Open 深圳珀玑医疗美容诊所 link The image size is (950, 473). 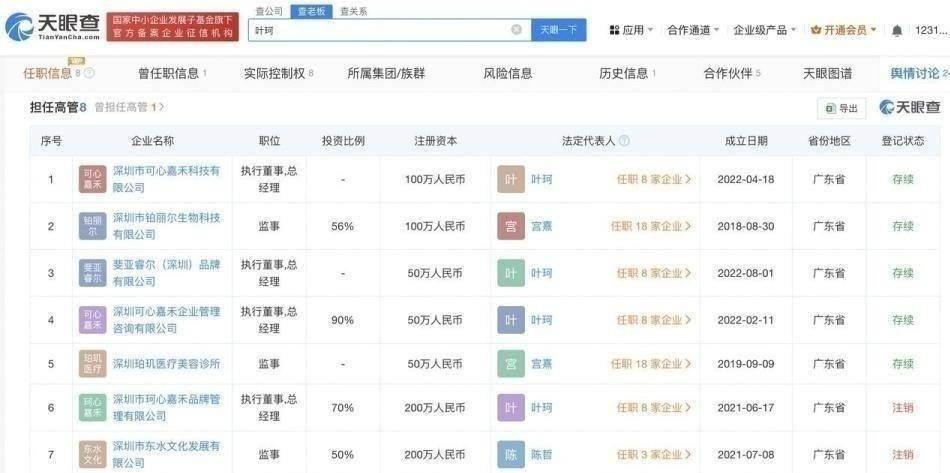coord(166,364)
